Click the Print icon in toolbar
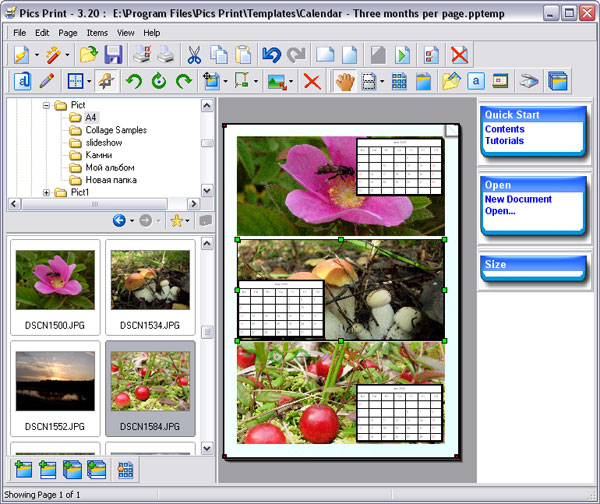The height and width of the screenshot is (504, 600). tap(166, 55)
